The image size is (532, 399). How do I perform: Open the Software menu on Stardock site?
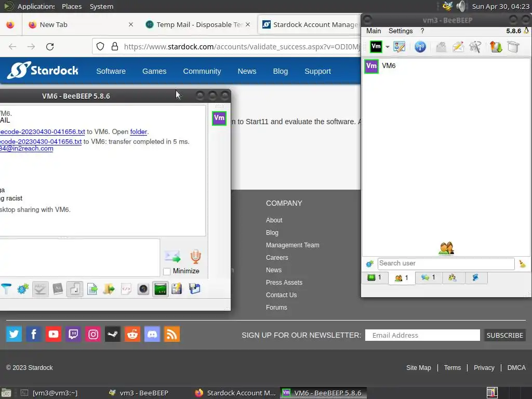111,71
